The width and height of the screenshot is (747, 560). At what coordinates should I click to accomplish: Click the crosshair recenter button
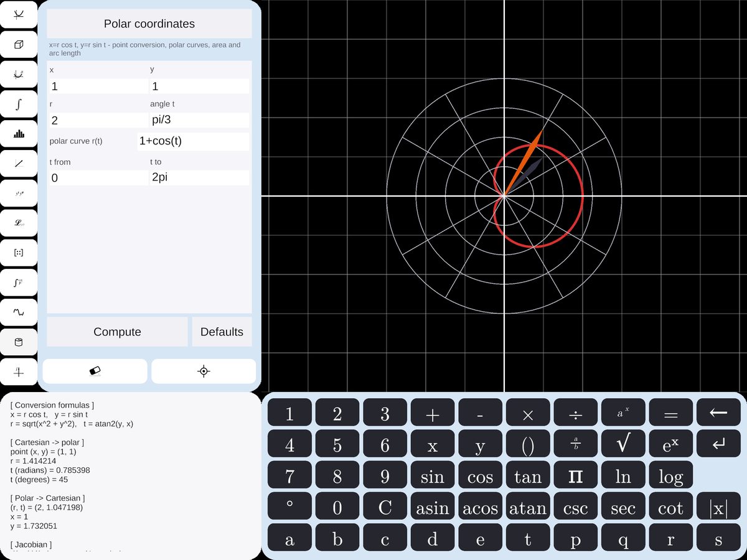[204, 371]
